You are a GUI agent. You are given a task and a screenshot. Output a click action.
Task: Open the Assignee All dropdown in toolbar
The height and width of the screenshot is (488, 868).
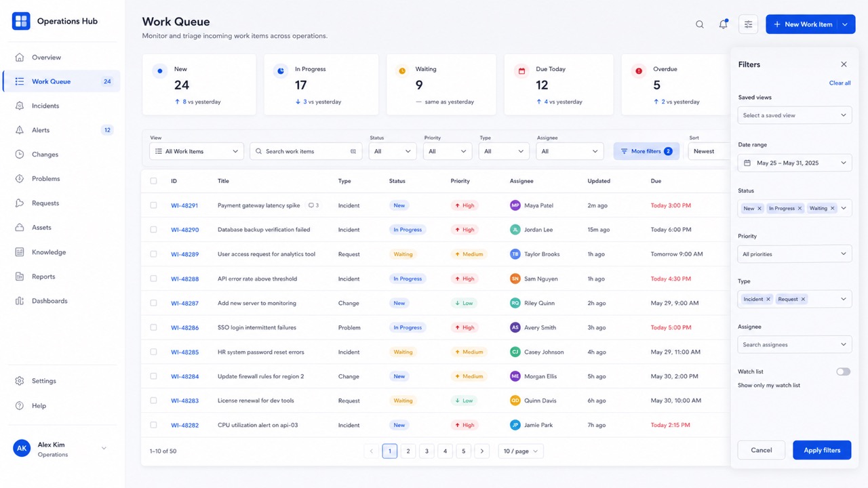[x=570, y=152]
